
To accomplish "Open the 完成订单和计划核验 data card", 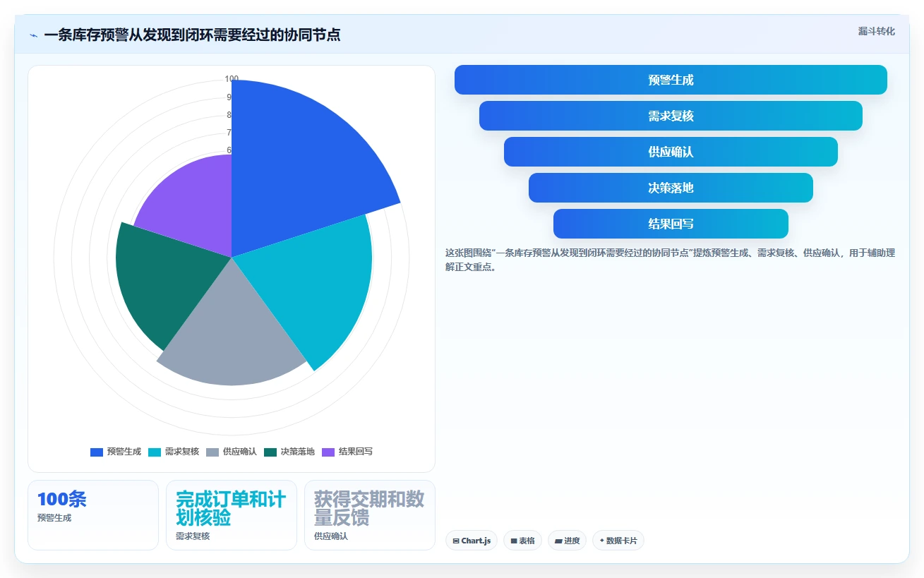I will (232, 515).
